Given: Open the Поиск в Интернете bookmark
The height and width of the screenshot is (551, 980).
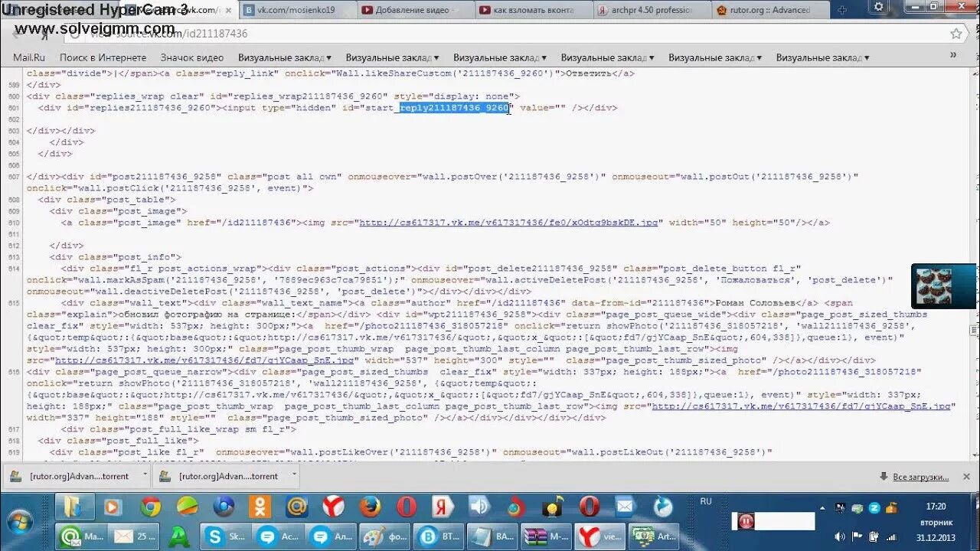Looking at the screenshot, I should point(103,57).
